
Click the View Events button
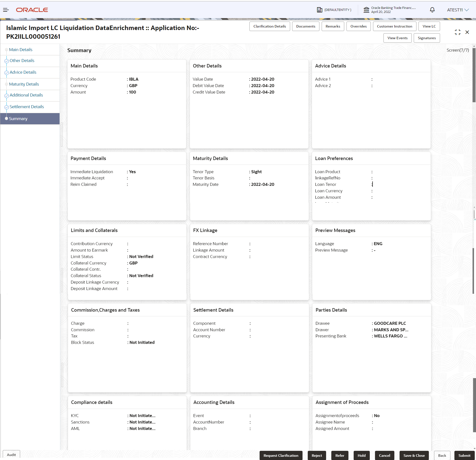(397, 38)
